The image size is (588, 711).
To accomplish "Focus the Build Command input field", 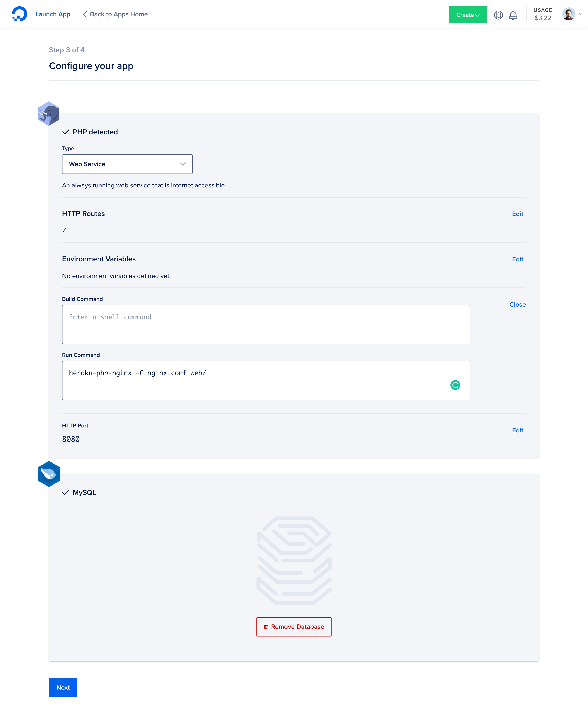I will tap(266, 325).
